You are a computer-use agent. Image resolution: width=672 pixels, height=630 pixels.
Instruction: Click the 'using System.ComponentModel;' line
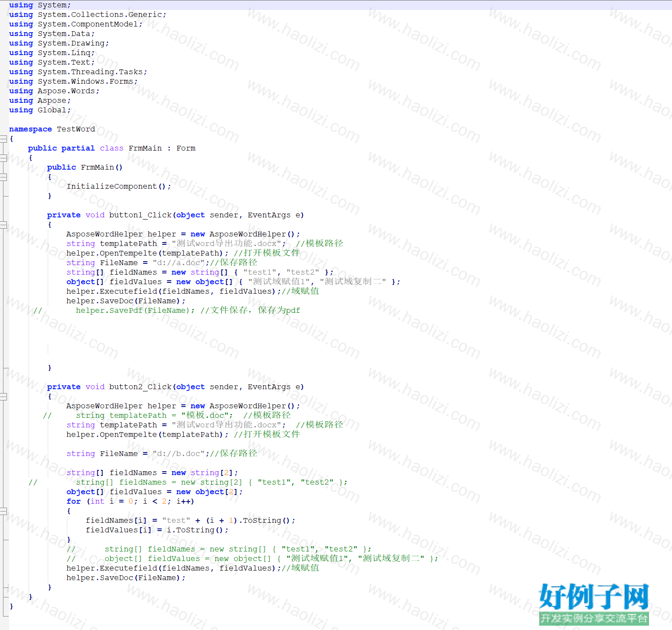[76, 24]
